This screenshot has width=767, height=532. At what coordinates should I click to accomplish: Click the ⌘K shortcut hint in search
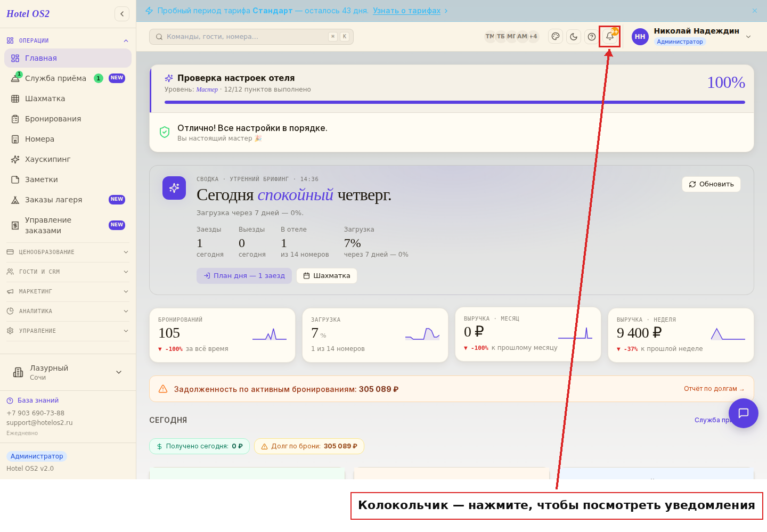339,37
